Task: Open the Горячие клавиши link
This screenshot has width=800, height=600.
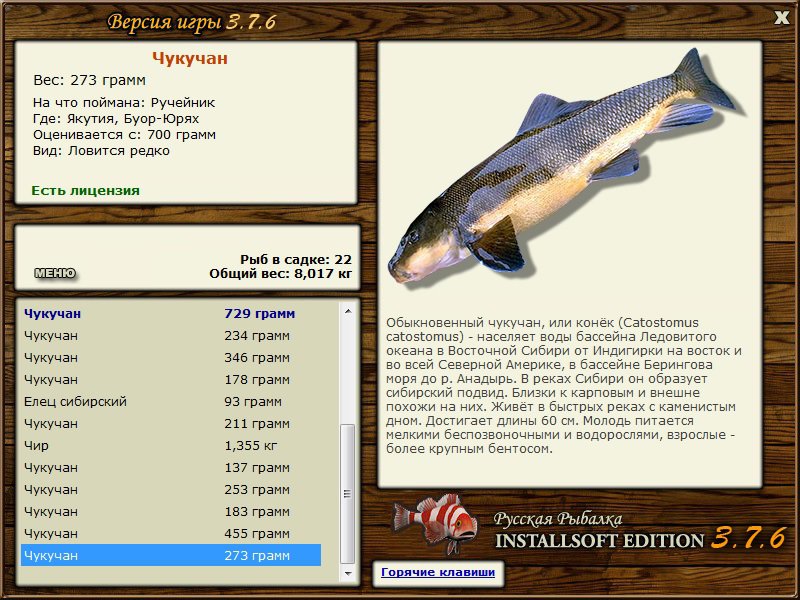Action: [x=438, y=572]
